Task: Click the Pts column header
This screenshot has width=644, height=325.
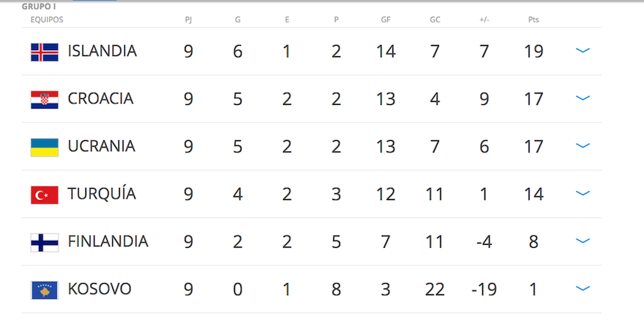Action: click(533, 19)
